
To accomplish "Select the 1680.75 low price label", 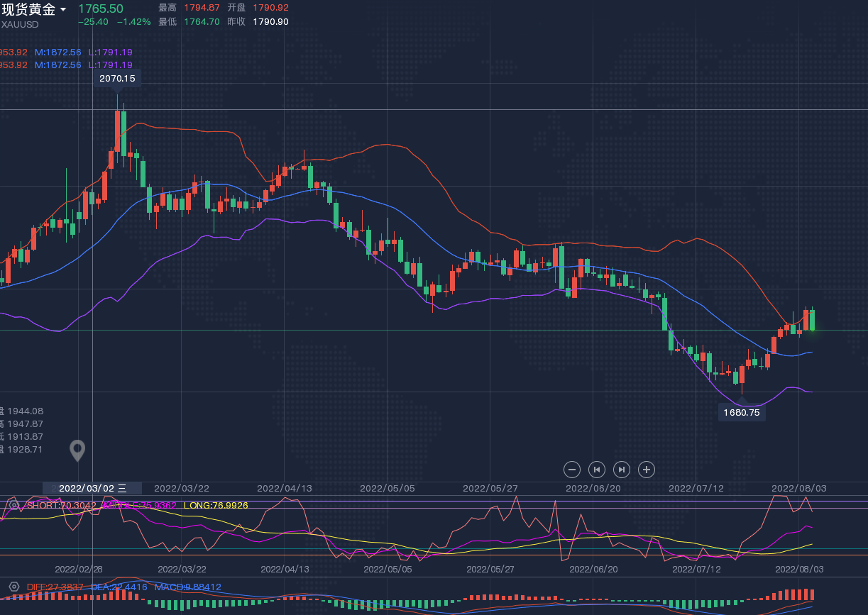I will pyautogui.click(x=742, y=412).
